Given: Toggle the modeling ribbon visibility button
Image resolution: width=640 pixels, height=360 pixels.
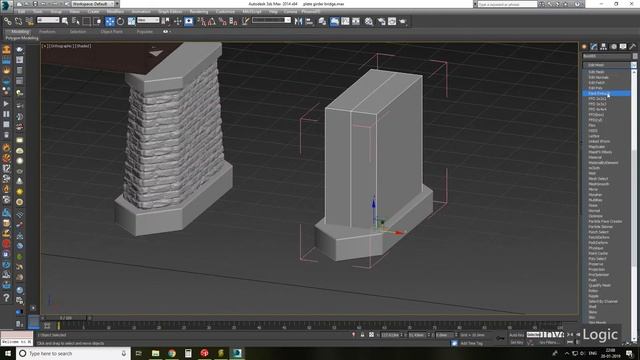Looking at the screenshot, I should (x=334, y=21).
